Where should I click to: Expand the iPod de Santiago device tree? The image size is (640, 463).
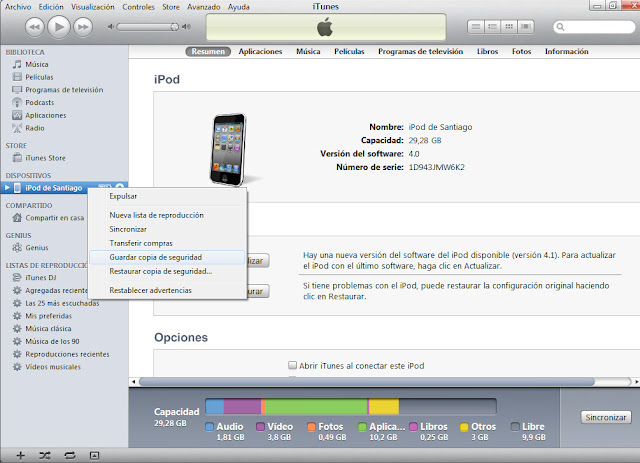(8, 188)
